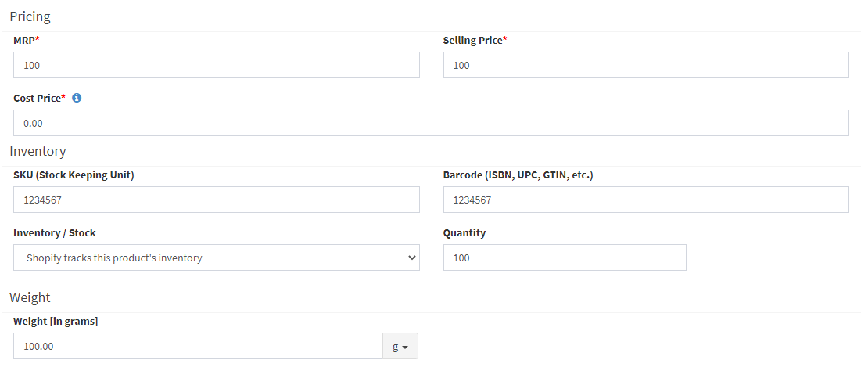868x371 pixels.
Task: Click the Weight [in grams] label
Action: (x=56, y=321)
